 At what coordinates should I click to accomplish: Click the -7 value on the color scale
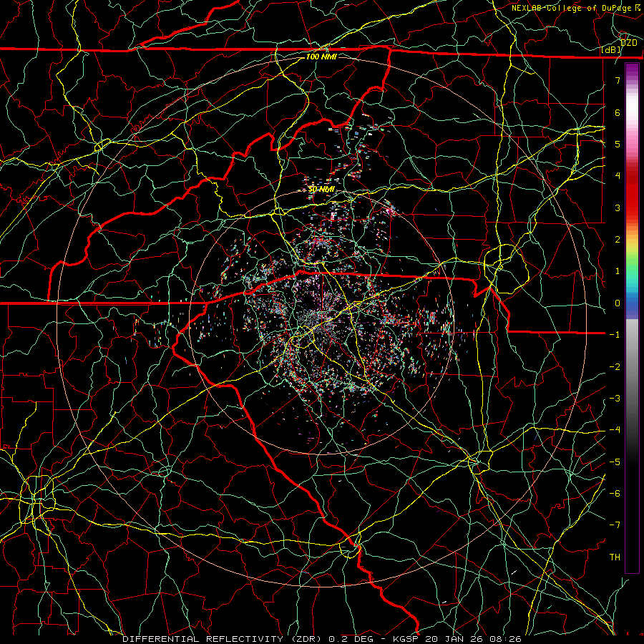tap(615, 525)
